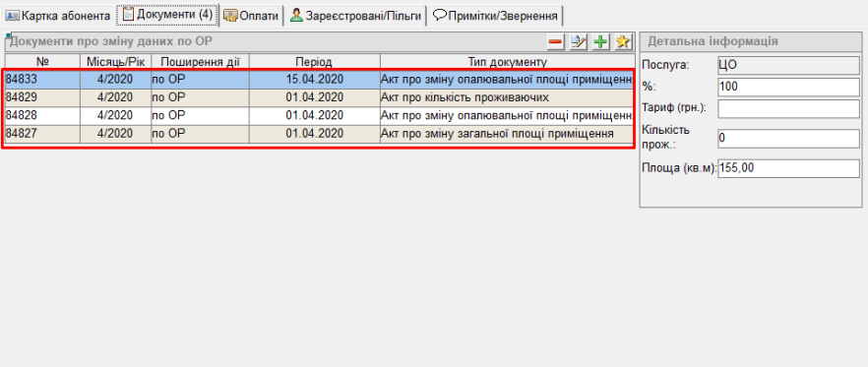Image resolution: width=868 pixels, height=367 pixels.
Task: Click the Кількість прож. field
Action: coord(788,139)
